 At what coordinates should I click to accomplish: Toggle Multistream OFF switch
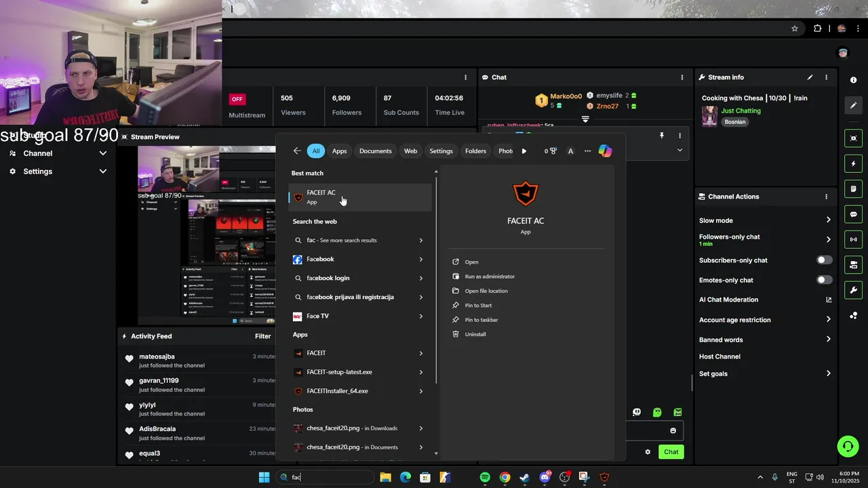(x=237, y=99)
